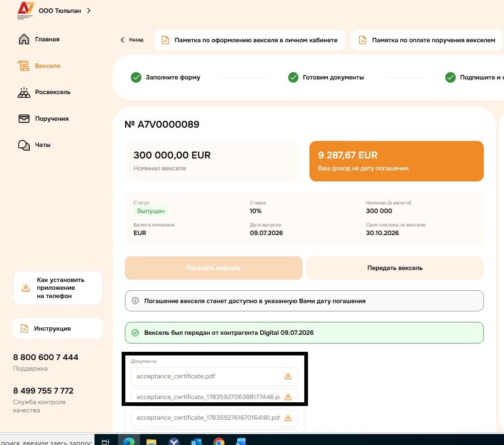Go to the Росвексель section

44,92
